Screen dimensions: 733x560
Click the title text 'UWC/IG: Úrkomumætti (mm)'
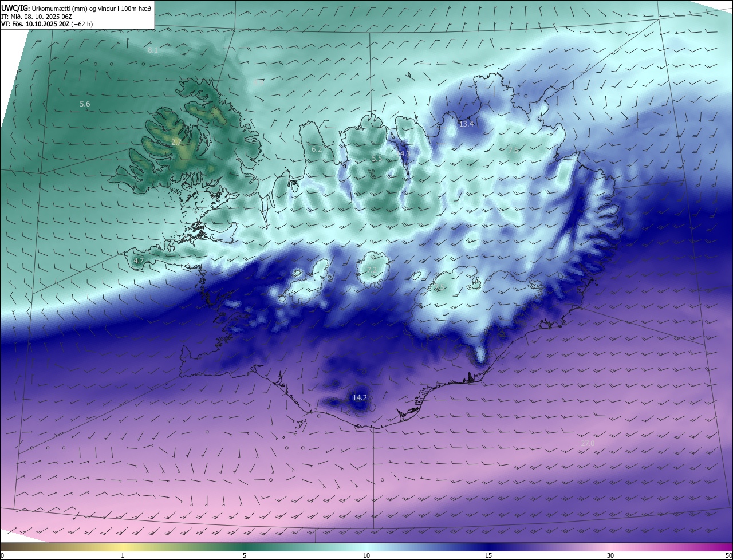click(44, 7)
